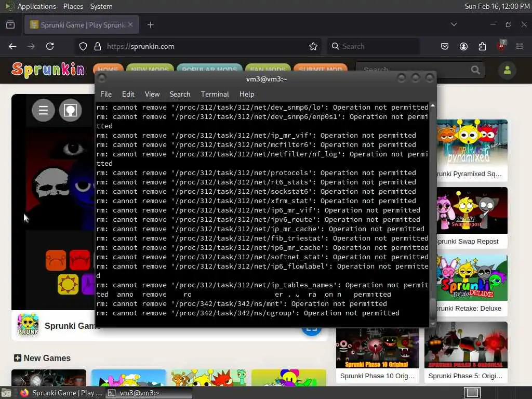Viewport: 532px width, 399px height.
Task: Show site security padlock info
Action: pos(97,46)
